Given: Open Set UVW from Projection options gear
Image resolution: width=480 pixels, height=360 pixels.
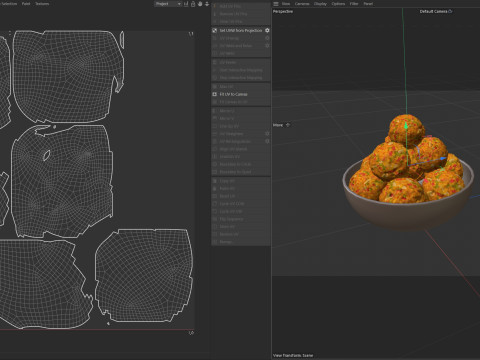Looking at the screenshot, I should [x=267, y=30].
